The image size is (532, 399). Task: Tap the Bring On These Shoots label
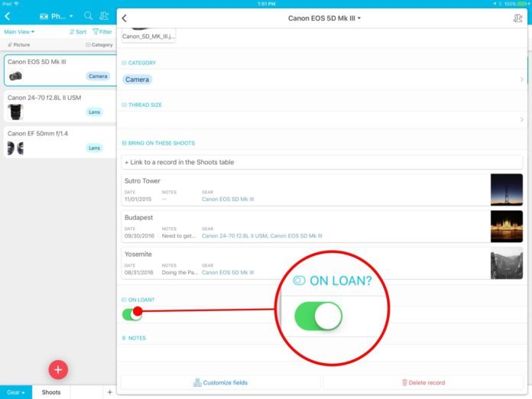tap(158, 143)
